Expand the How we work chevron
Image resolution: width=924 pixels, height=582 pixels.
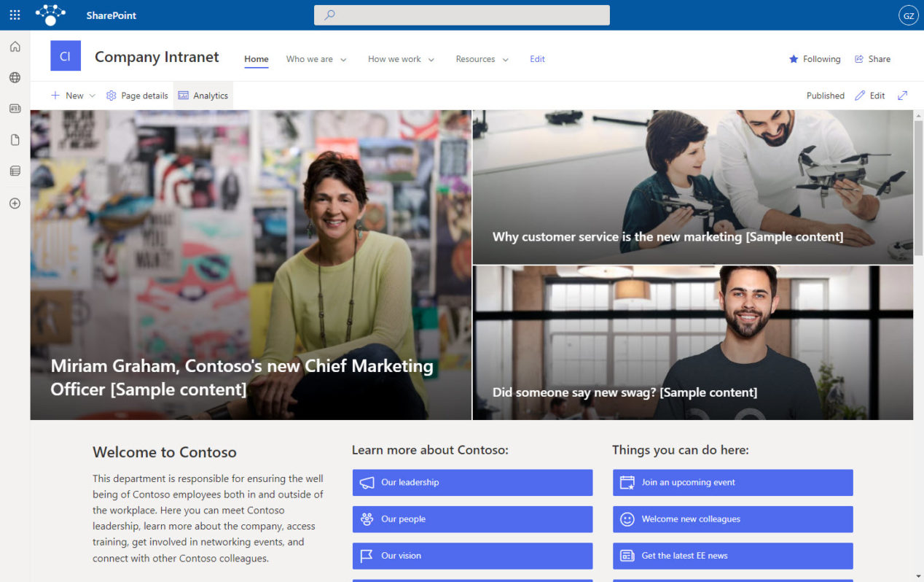[431, 60]
